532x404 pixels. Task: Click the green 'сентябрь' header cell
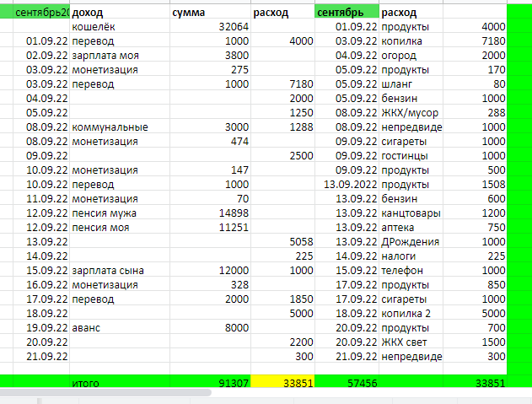coord(347,12)
